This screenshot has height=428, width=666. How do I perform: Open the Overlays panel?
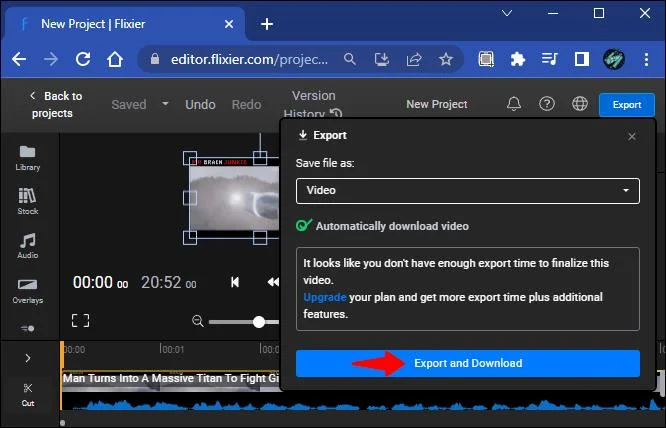pyautogui.click(x=28, y=291)
